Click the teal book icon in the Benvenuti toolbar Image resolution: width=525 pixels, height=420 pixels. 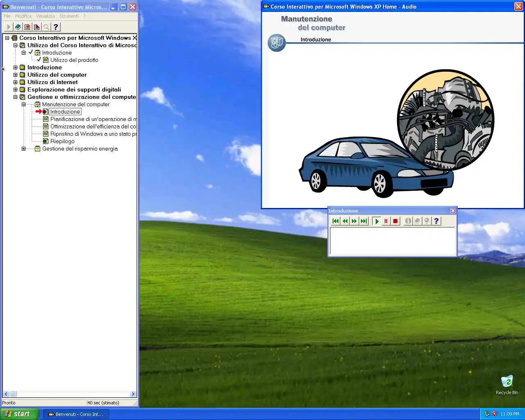coord(18,27)
